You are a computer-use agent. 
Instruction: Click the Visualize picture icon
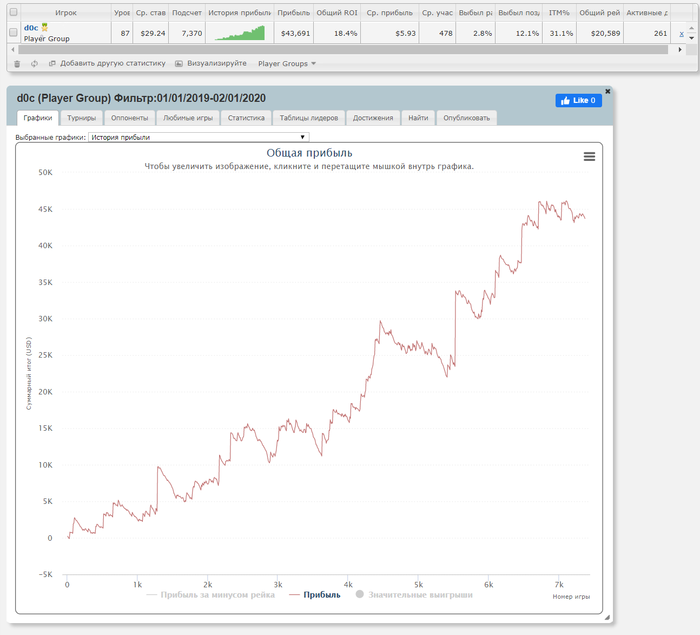(x=179, y=64)
